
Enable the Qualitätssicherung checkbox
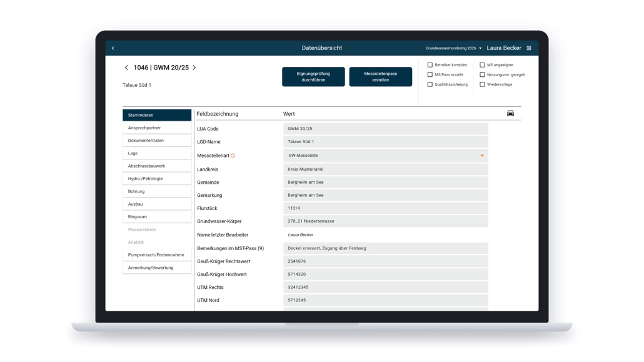[430, 84]
